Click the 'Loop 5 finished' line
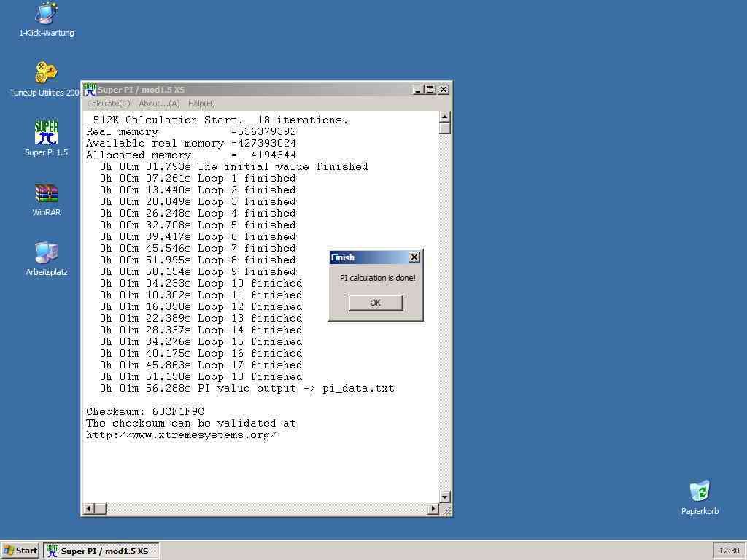The height and width of the screenshot is (560, 747). tap(198, 225)
